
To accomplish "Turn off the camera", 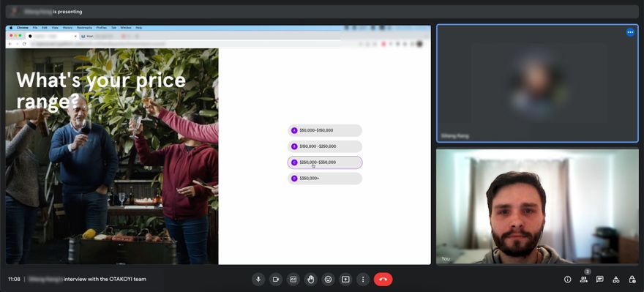I will pos(276,280).
